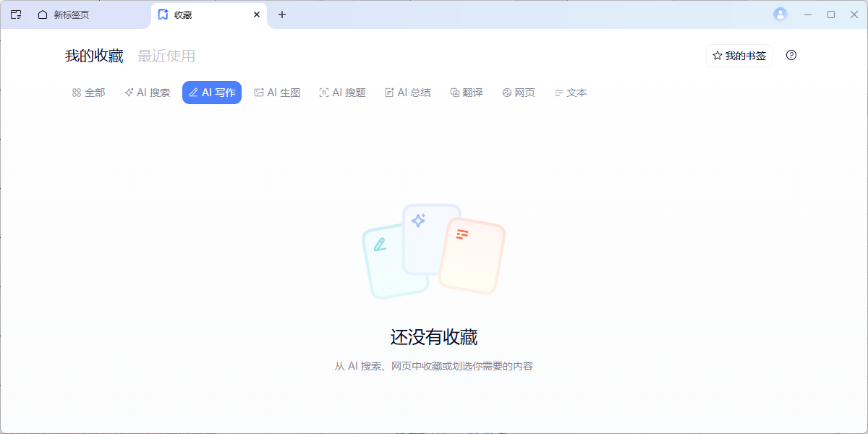Screen dimensions: 868x434
Task: Filter by 文本 category
Action: 571,93
